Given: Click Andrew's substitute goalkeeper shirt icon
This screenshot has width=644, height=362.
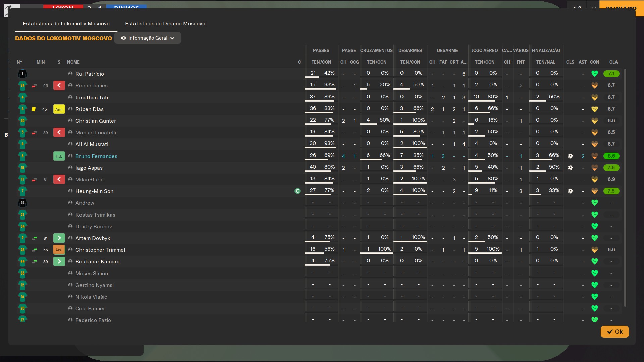Looking at the screenshot, I should pos(22,203).
